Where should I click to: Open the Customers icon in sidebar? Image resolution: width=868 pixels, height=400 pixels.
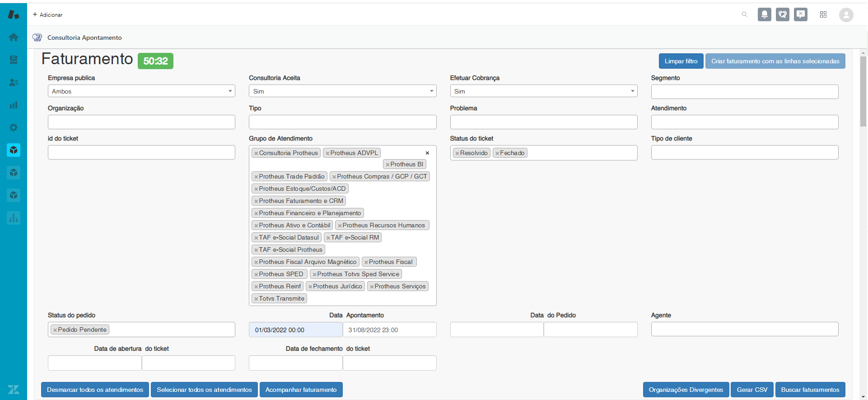[x=14, y=82]
